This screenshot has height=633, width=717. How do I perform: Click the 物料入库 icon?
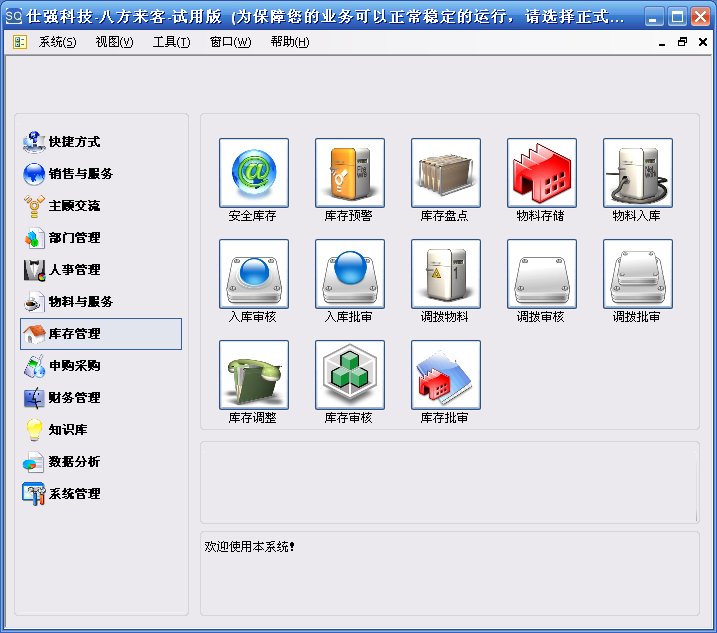point(637,173)
